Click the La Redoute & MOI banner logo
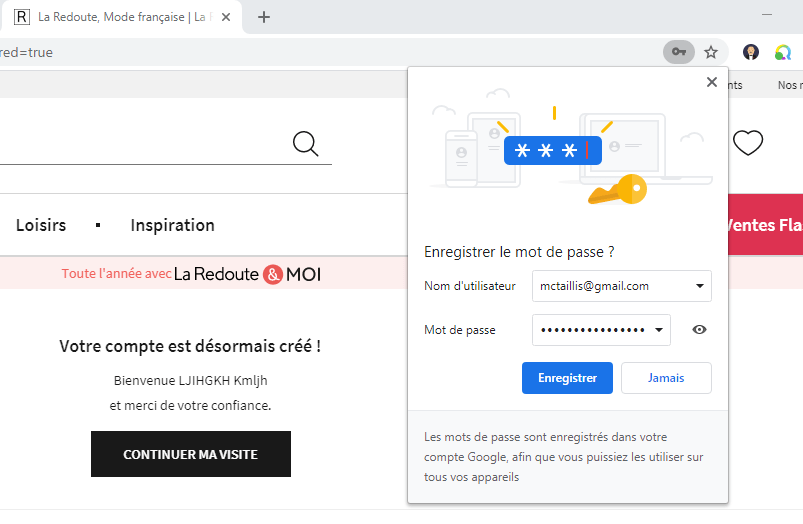The image size is (803, 524). [247, 274]
